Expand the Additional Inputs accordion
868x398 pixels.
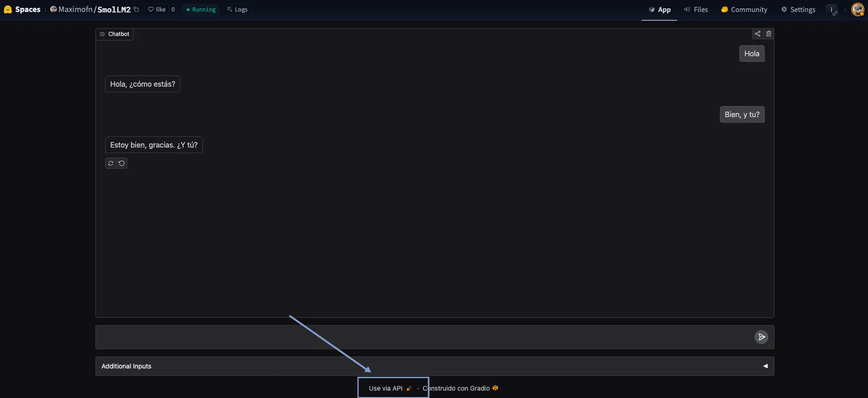point(434,366)
